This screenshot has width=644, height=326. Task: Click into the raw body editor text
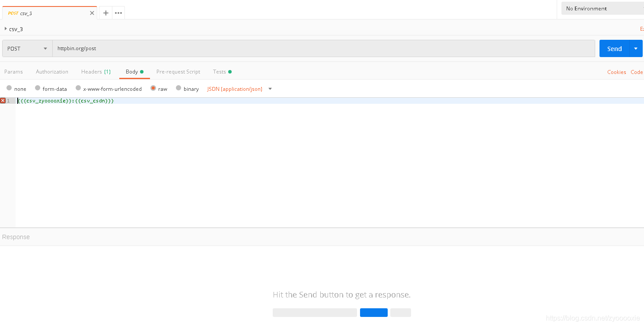66,101
